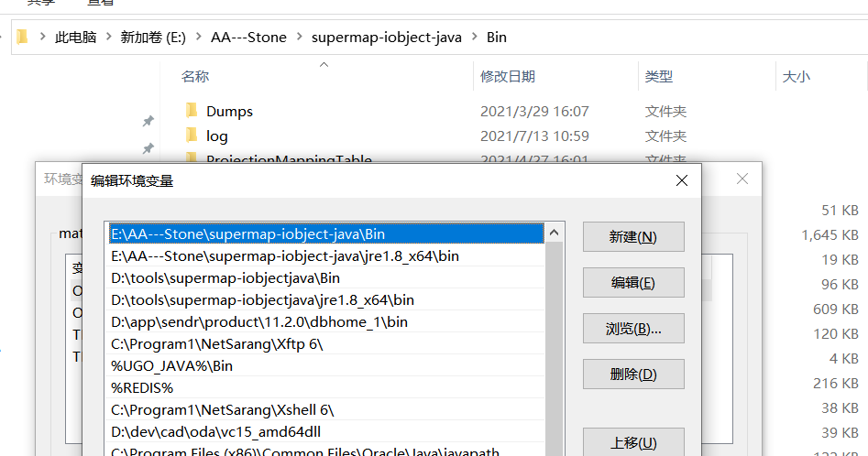Sort files by 修改日期 column header
The height and width of the screenshot is (456, 868).
click(x=508, y=76)
